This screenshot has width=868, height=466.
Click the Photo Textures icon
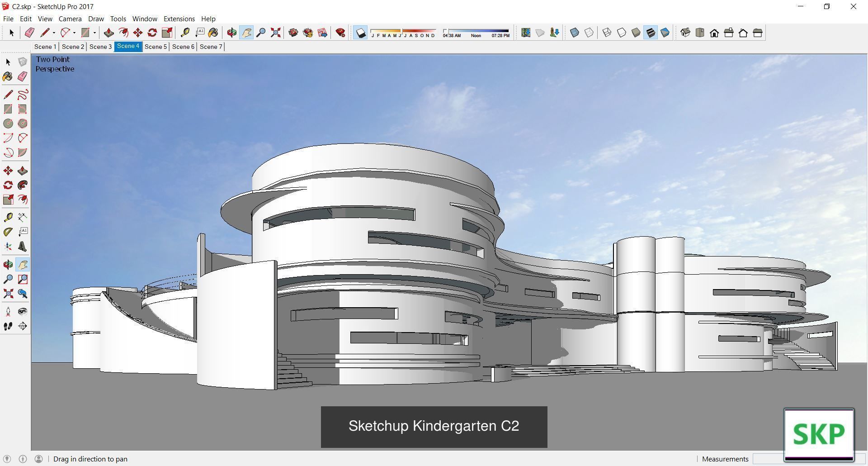555,33
